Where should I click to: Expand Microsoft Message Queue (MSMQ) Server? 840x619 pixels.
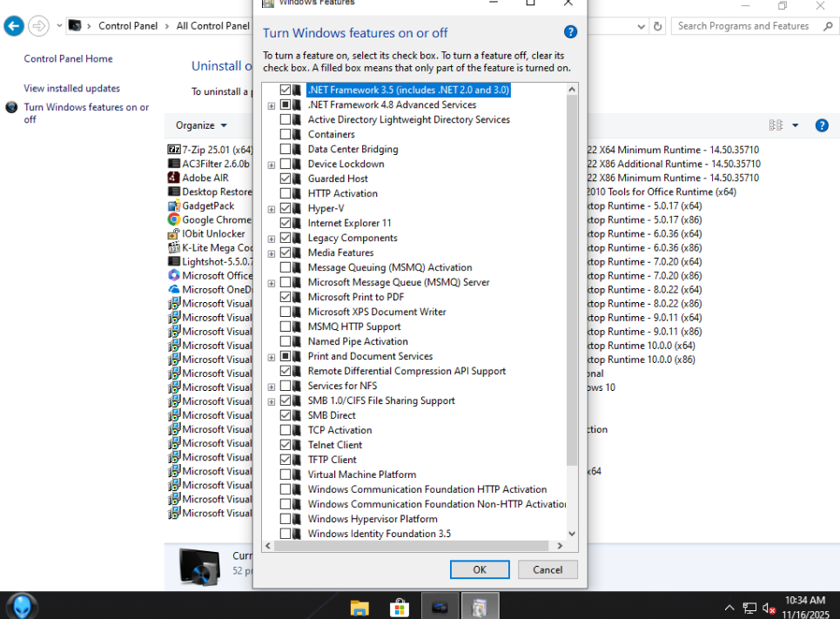(272, 284)
